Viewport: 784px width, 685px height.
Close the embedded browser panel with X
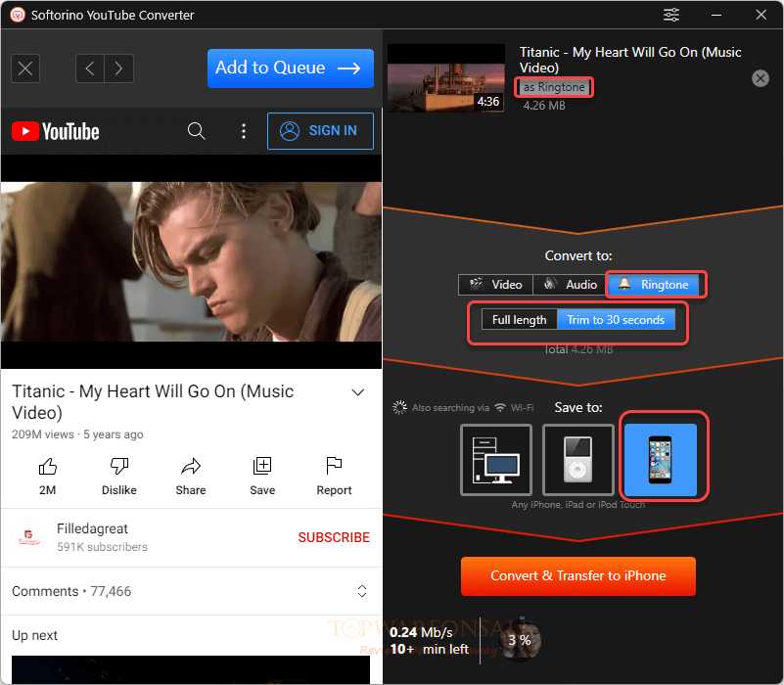tap(25, 68)
